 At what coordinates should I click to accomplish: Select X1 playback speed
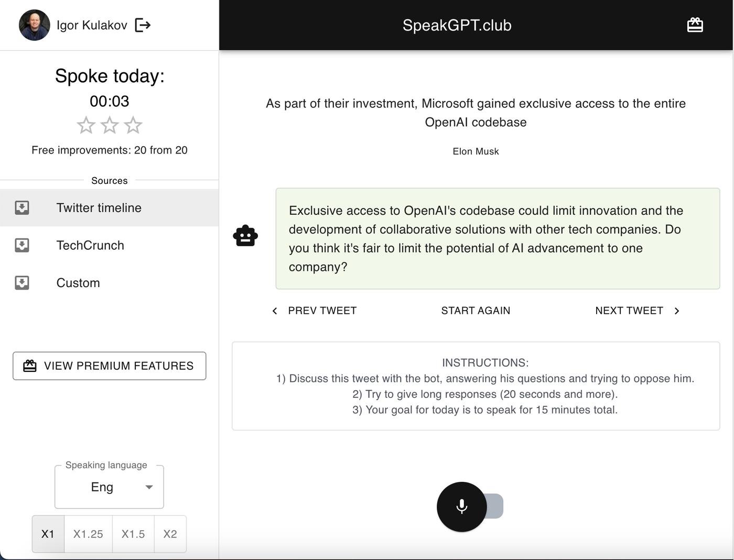coord(48,534)
